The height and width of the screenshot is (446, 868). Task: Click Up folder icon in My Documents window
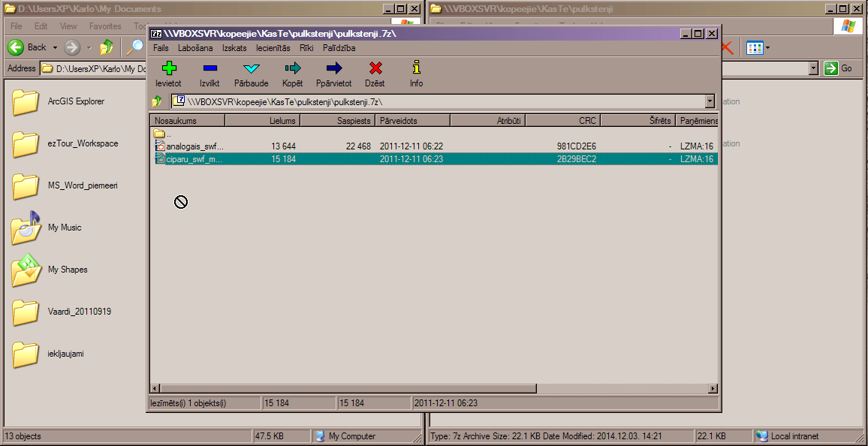tap(107, 47)
